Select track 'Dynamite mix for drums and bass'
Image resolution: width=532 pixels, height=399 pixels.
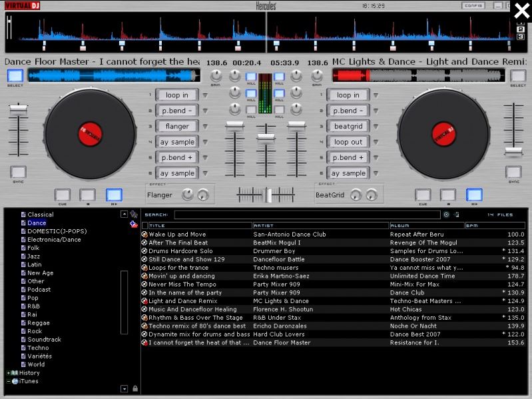333,334
